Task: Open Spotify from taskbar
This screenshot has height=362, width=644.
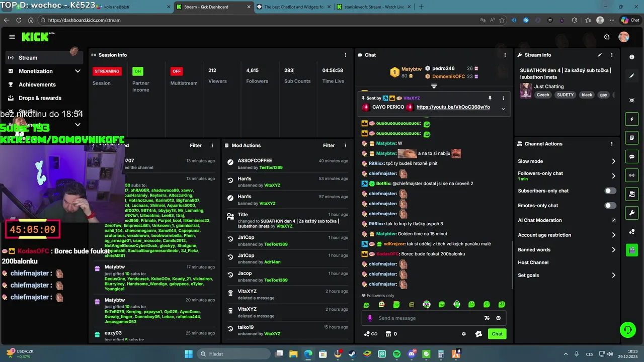Action: [x=396, y=353]
